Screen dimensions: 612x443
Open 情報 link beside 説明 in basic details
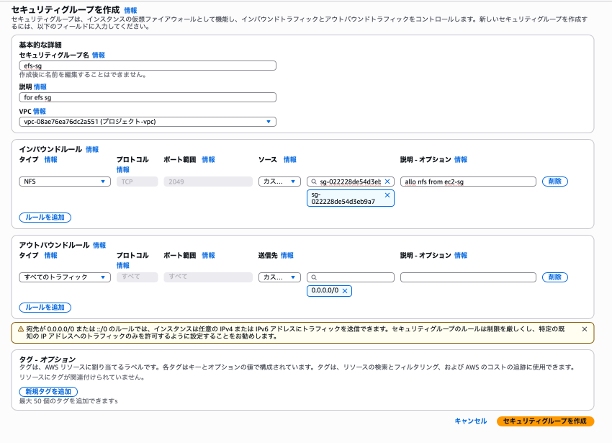40,87
